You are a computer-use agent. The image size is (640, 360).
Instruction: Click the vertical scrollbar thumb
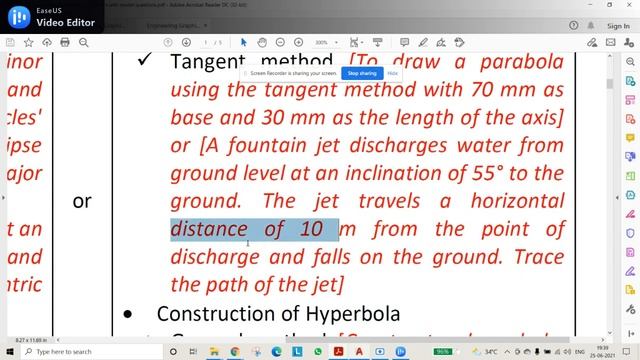(x=610, y=84)
